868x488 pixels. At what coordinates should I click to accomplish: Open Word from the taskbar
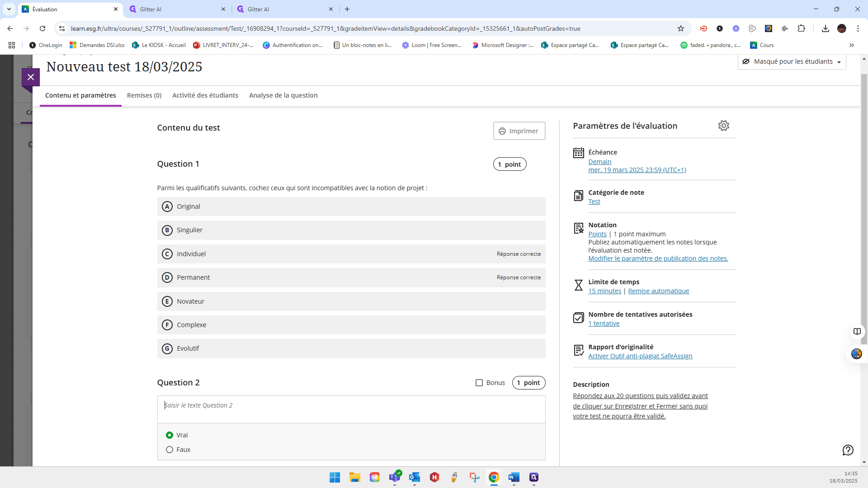tap(514, 477)
